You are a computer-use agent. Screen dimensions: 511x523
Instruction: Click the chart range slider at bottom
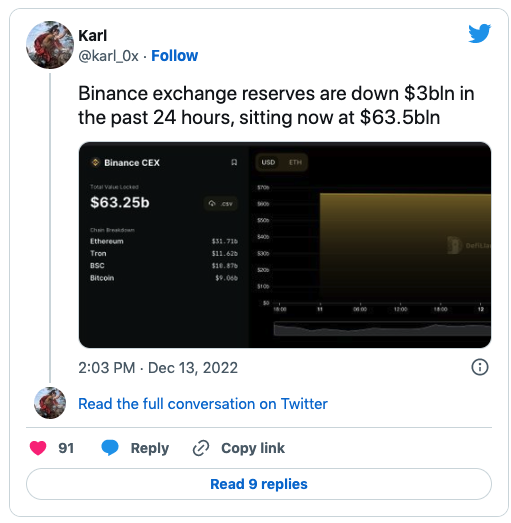pyautogui.click(x=382, y=329)
